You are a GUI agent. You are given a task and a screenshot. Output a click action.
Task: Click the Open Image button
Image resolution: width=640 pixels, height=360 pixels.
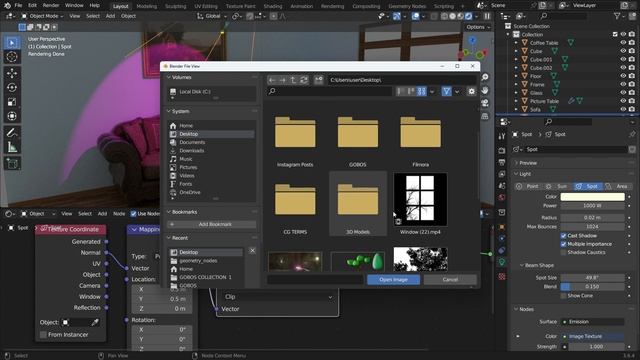click(393, 280)
